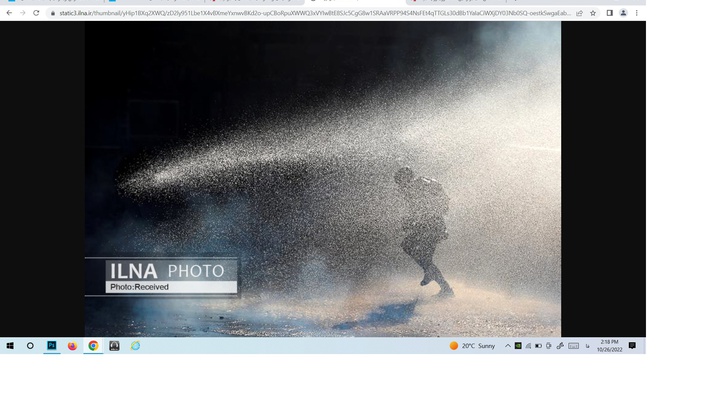Open the Windows Start menu
This screenshot has width=720, height=417.
[10, 346]
